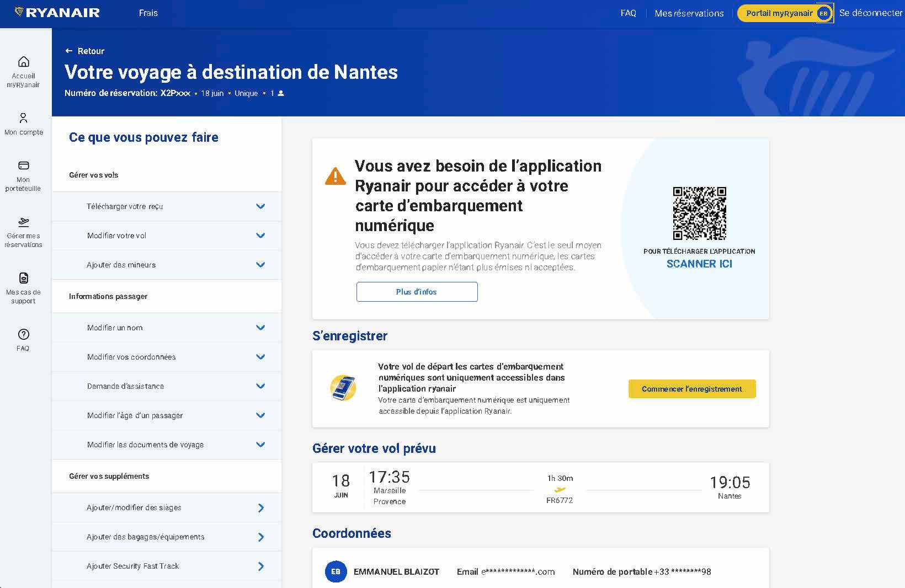Click the Informations passager section header
Viewport: 905px width, 588px height.
tap(108, 296)
